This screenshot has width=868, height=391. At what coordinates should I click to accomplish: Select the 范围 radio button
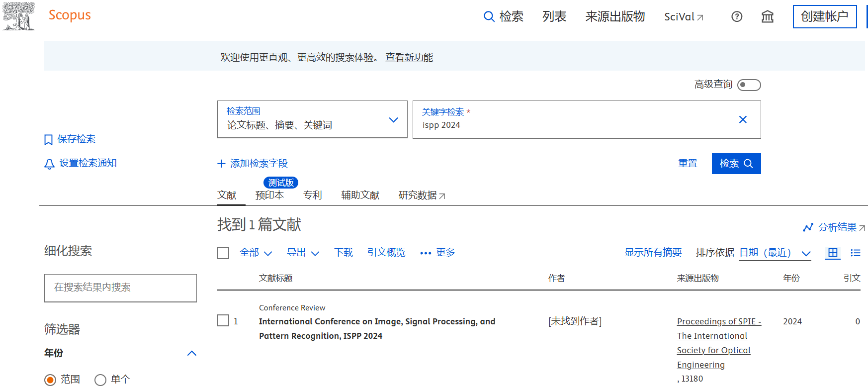click(x=50, y=380)
